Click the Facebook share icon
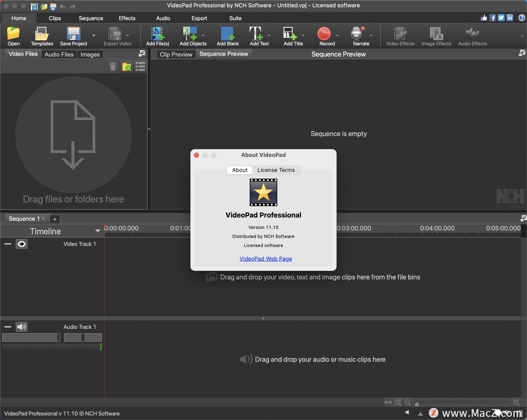This screenshot has width=527, height=420. [x=493, y=18]
